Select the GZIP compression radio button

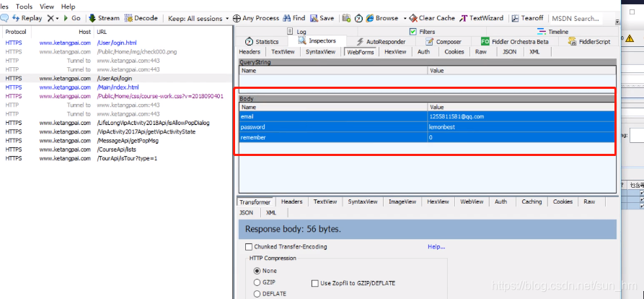click(257, 282)
